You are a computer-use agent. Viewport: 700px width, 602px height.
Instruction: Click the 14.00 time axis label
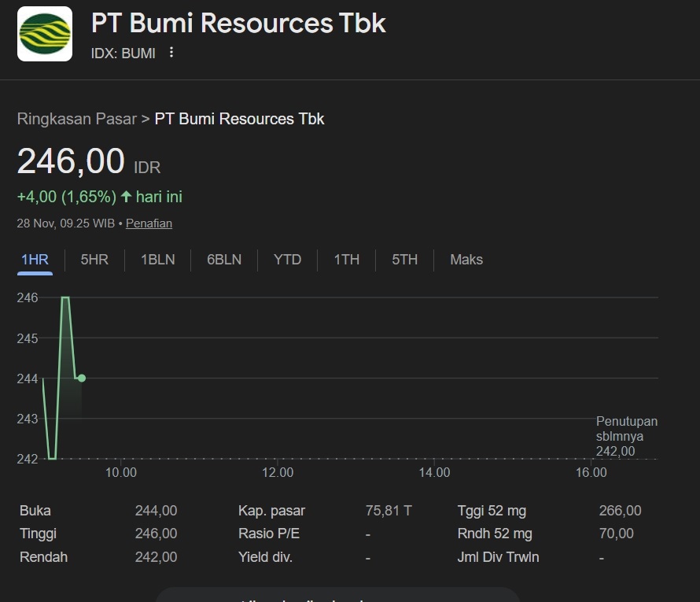click(434, 472)
